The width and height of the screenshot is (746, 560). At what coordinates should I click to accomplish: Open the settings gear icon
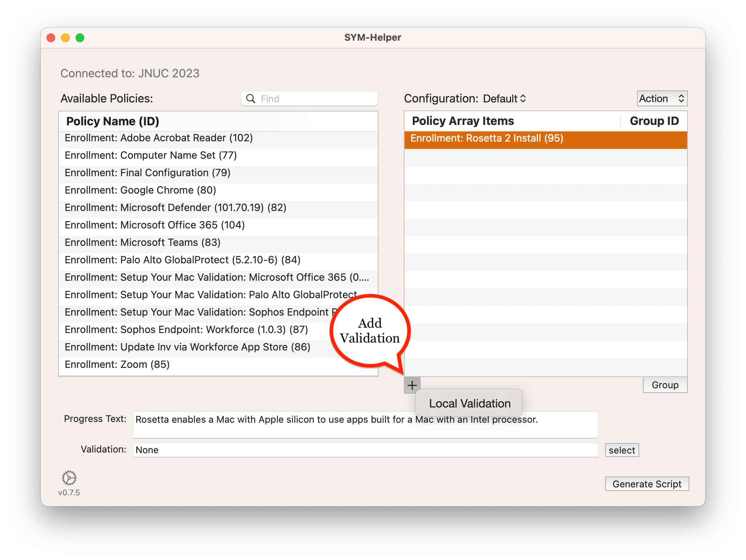click(x=69, y=478)
